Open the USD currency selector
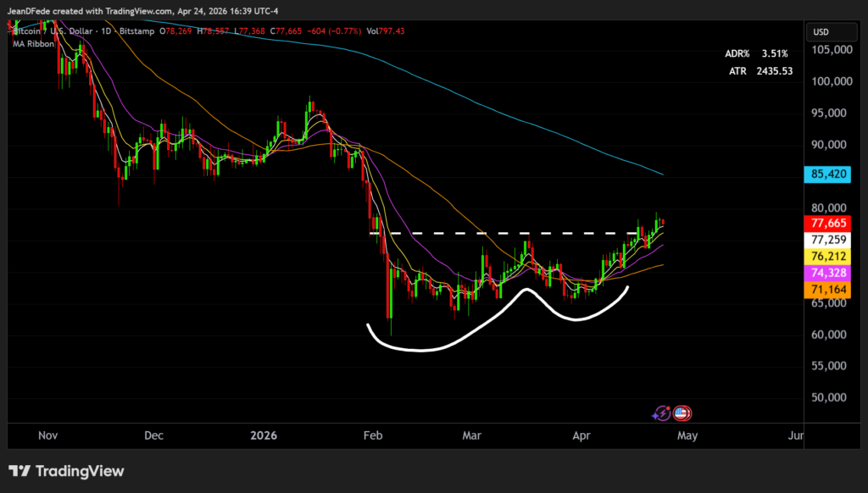The image size is (868, 493). click(x=821, y=32)
